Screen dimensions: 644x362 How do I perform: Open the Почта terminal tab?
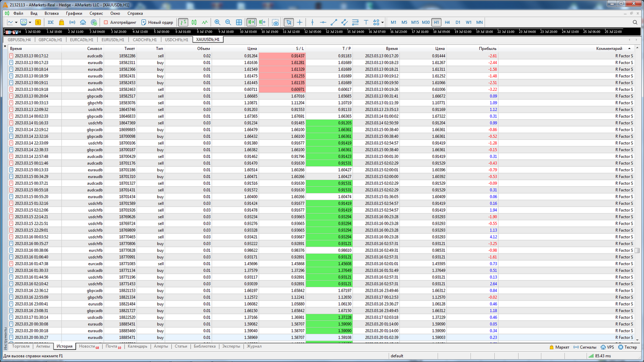tap(113, 346)
